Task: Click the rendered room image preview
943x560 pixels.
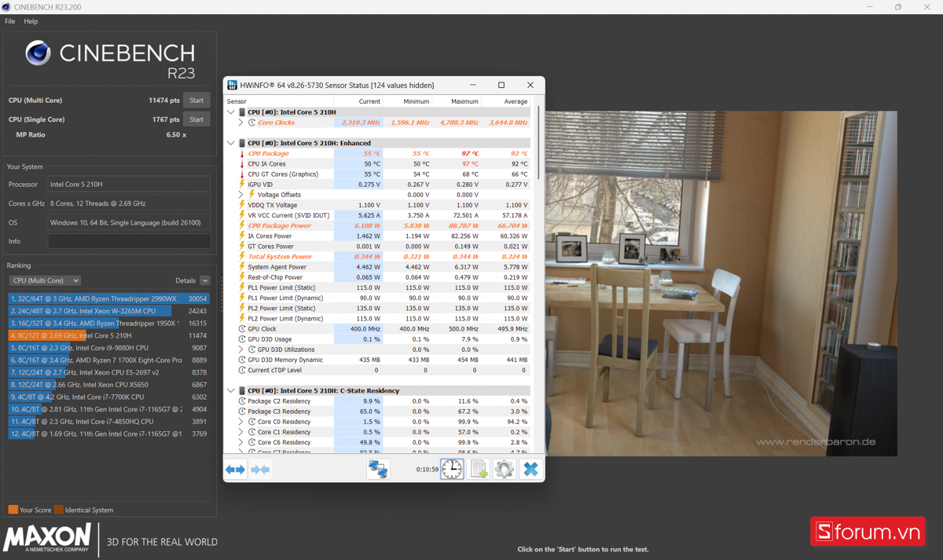Action: tap(721, 284)
